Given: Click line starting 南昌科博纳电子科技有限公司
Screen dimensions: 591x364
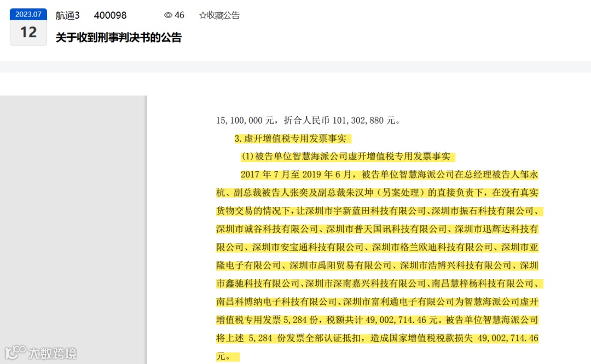Looking at the screenshot, I should [x=377, y=302].
